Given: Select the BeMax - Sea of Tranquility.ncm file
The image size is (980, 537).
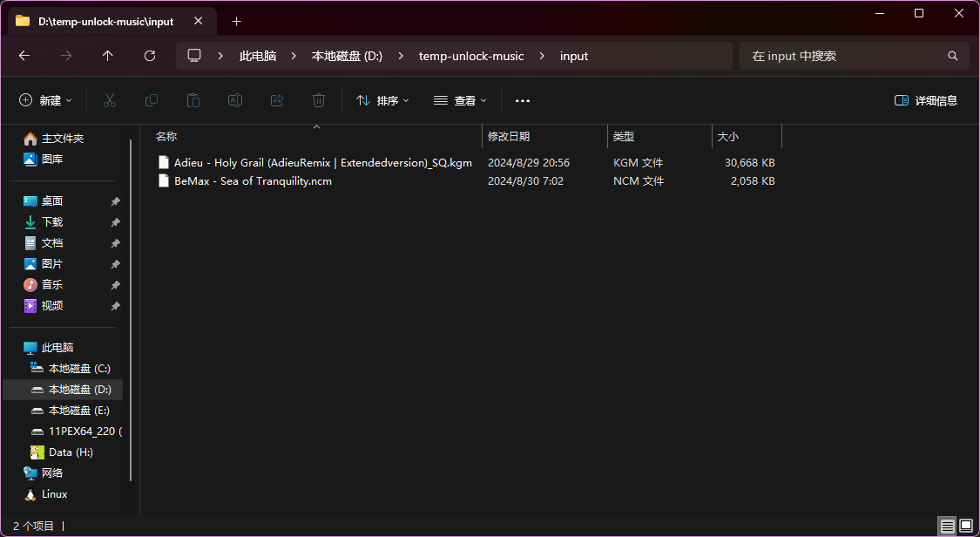Looking at the screenshot, I should point(253,181).
